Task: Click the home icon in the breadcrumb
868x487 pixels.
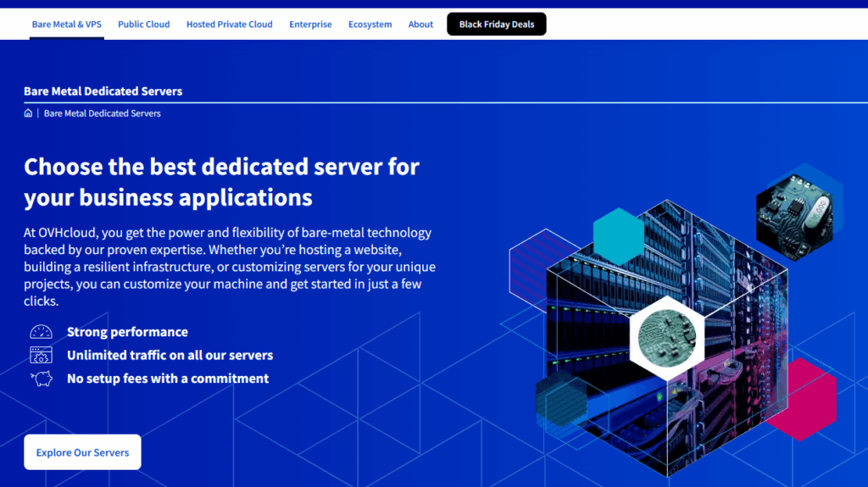Action: (28, 113)
